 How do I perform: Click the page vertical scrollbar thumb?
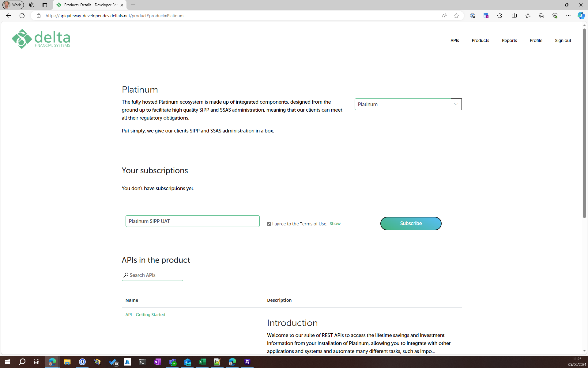tap(584, 123)
